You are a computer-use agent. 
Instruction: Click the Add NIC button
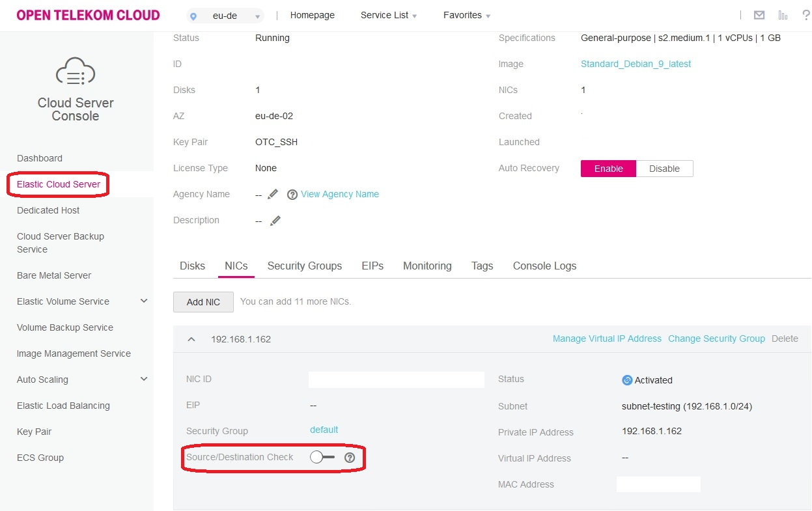coord(203,302)
